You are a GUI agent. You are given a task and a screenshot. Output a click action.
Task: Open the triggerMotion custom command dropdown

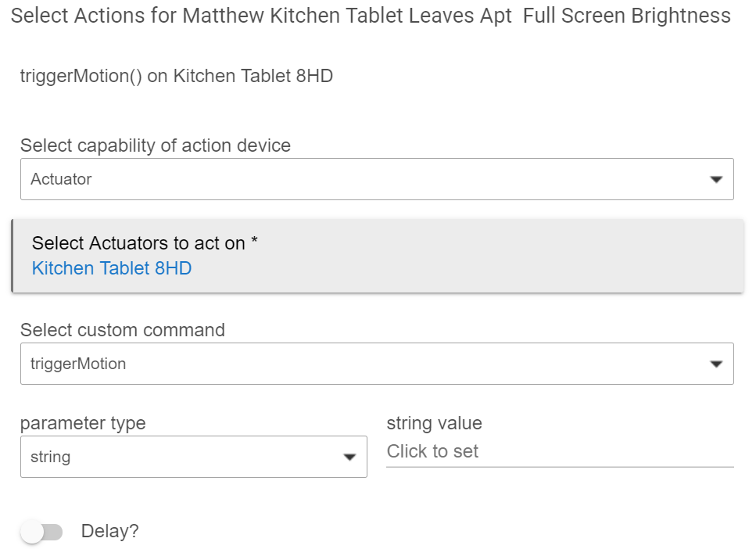click(377, 364)
